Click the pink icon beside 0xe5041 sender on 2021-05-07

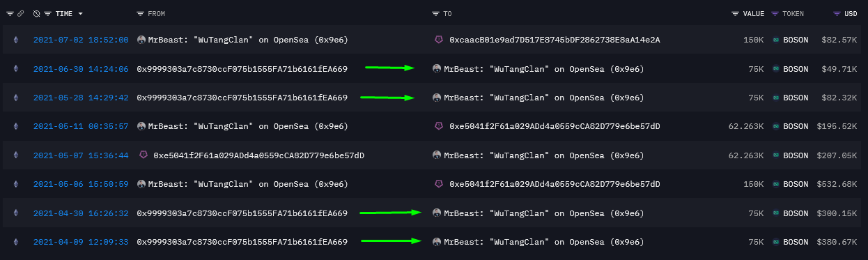coord(143,155)
